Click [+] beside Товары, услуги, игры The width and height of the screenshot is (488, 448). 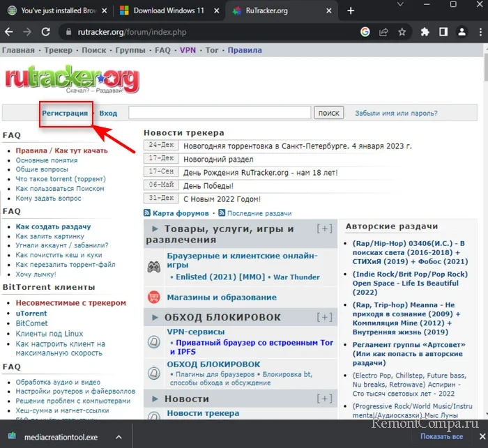tap(324, 229)
